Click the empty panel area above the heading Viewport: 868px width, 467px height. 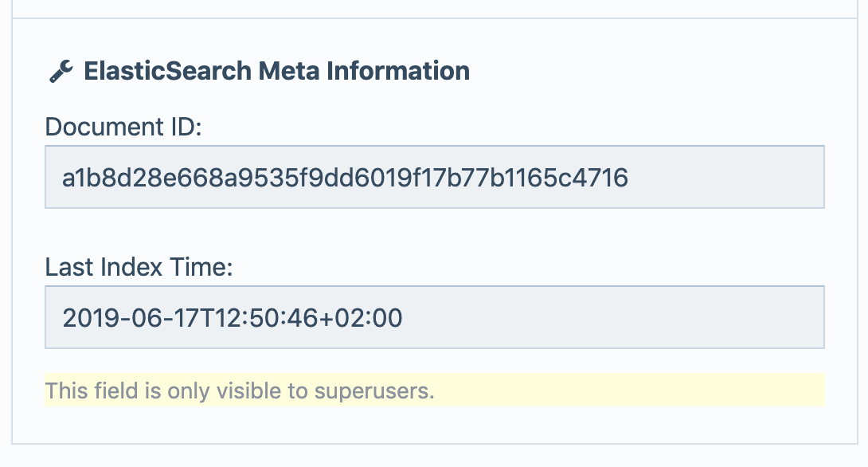[434, 36]
